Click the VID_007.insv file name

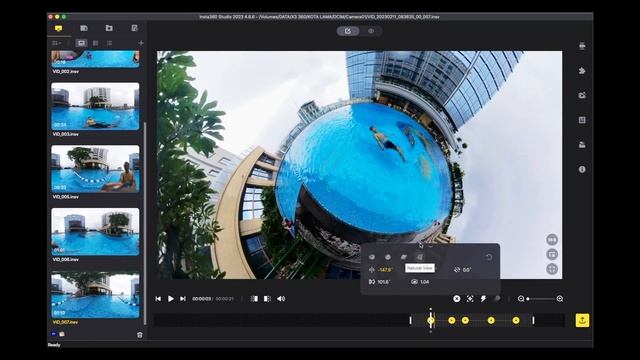(x=66, y=322)
